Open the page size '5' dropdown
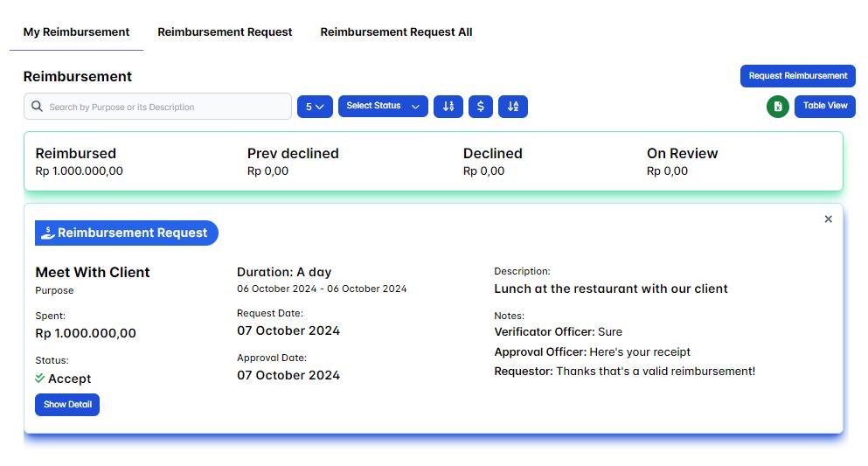 coord(315,107)
